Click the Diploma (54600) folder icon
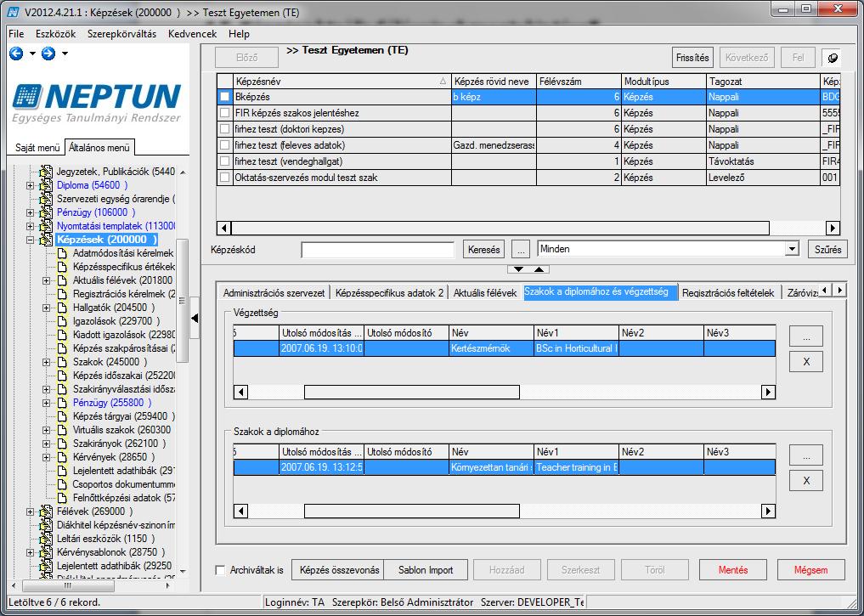 click(x=47, y=185)
